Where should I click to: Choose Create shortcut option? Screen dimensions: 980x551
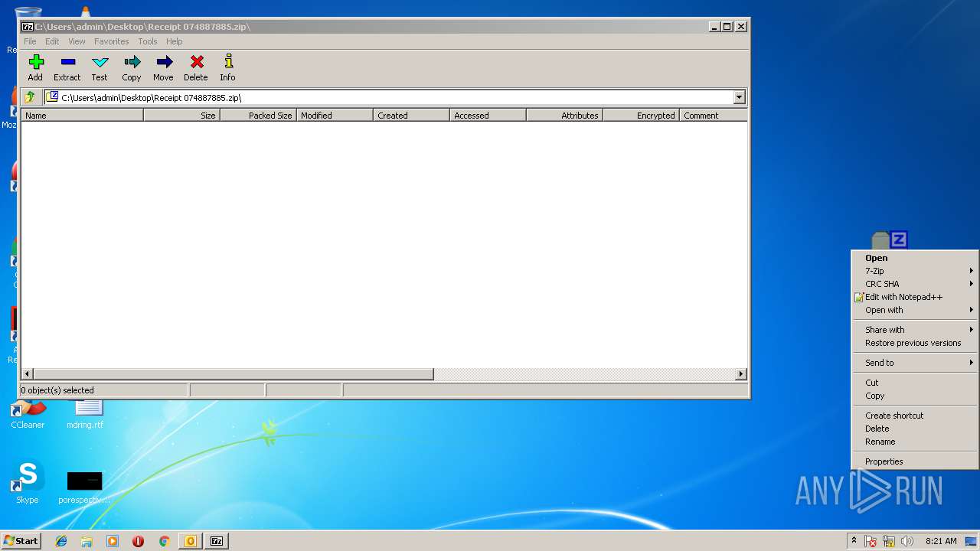pos(915,416)
